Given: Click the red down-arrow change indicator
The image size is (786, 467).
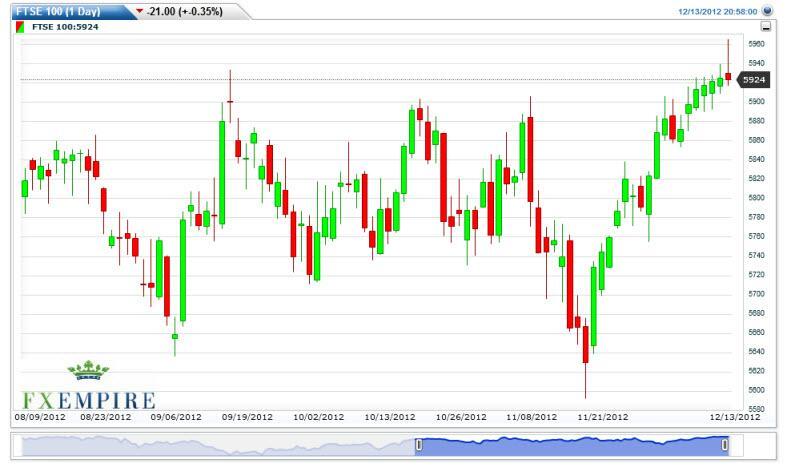Looking at the screenshot, I should click(x=138, y=11).
